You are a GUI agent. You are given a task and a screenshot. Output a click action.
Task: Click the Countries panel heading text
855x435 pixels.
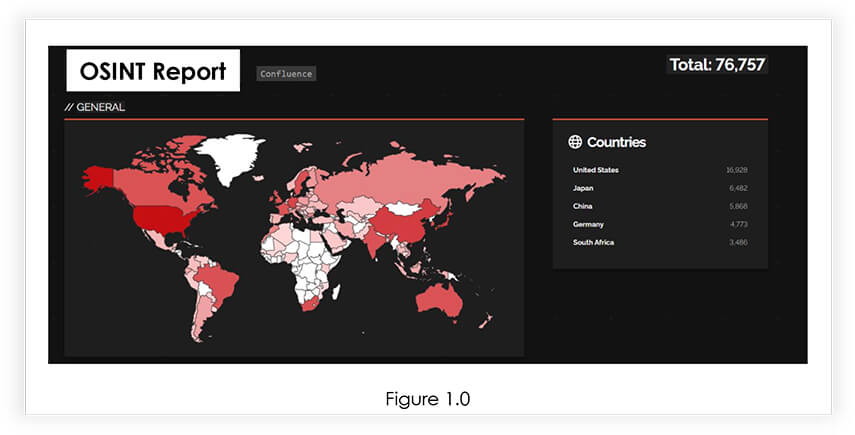616,142
